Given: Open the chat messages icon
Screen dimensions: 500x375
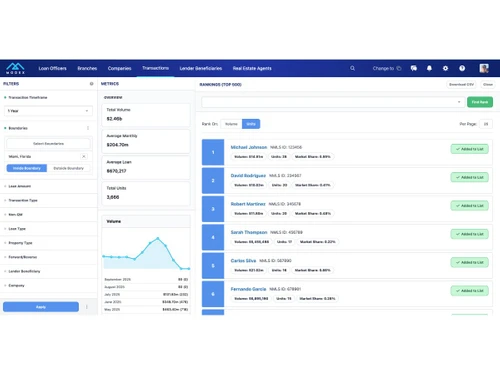Looking at the screenshot, I should pos(414,68).
